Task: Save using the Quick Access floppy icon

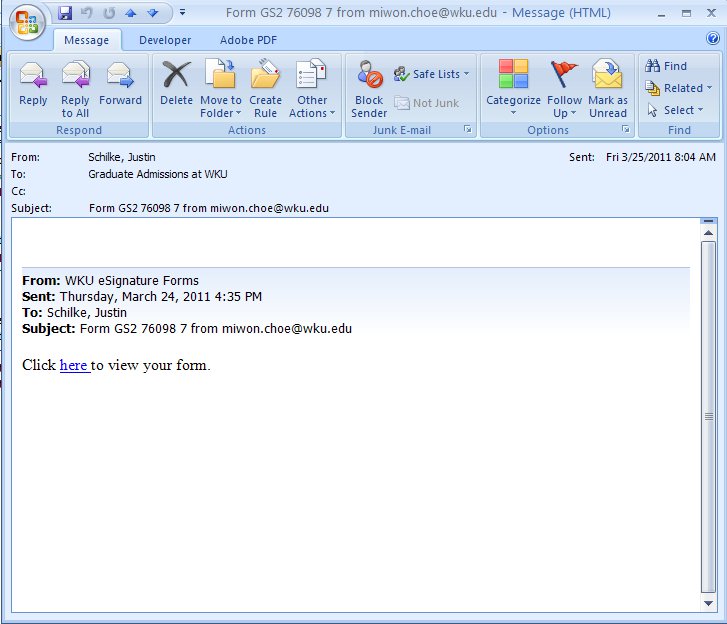Action: click(x=65, y=13)
